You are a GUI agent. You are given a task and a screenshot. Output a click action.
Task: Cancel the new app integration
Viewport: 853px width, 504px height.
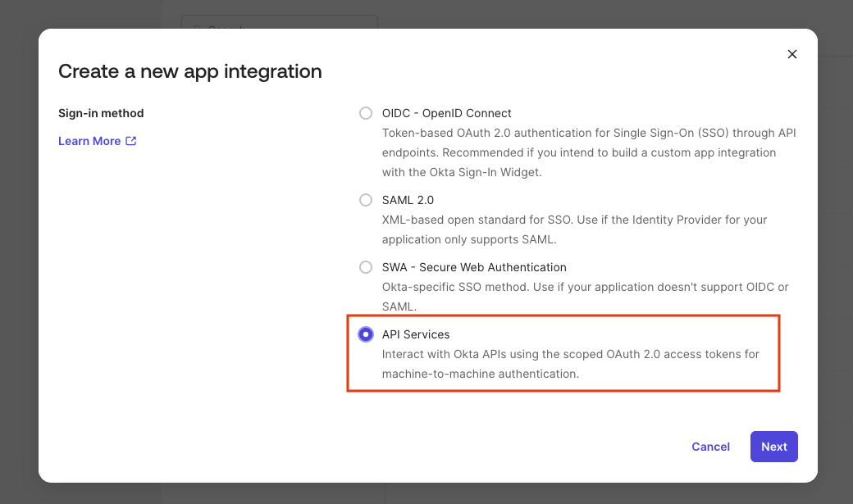coord(710,447)
